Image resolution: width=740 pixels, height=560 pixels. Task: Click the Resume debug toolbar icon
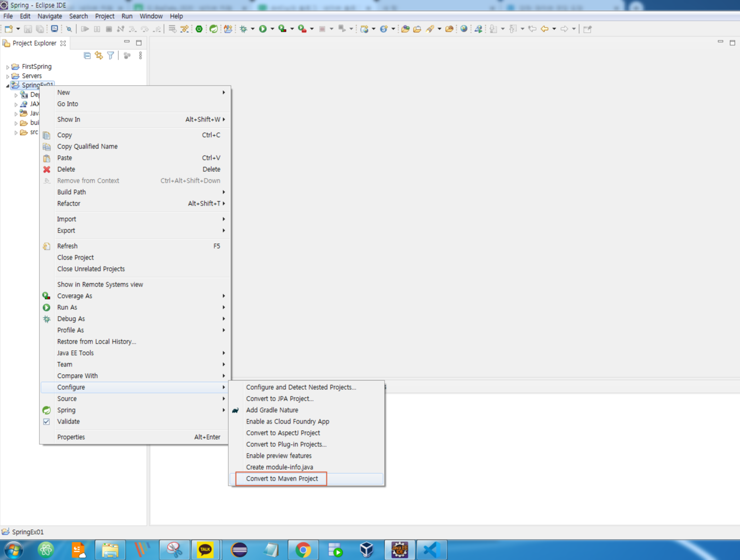[85, 29]
